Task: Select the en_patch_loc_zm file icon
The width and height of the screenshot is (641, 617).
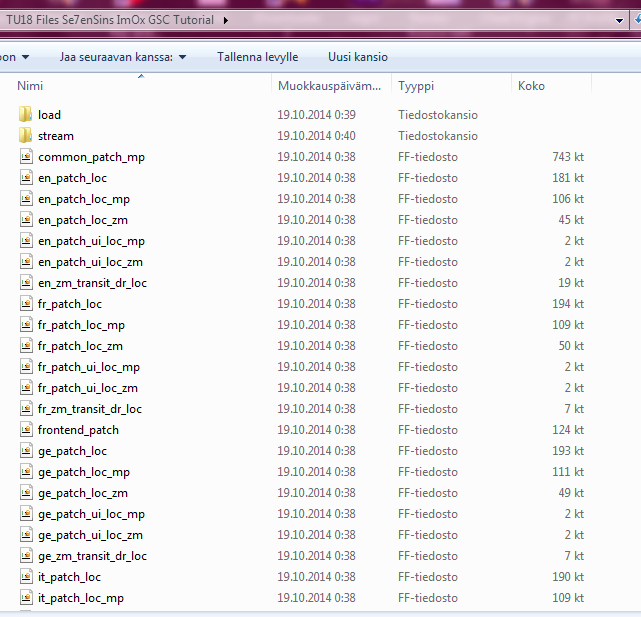Action: 26,220
